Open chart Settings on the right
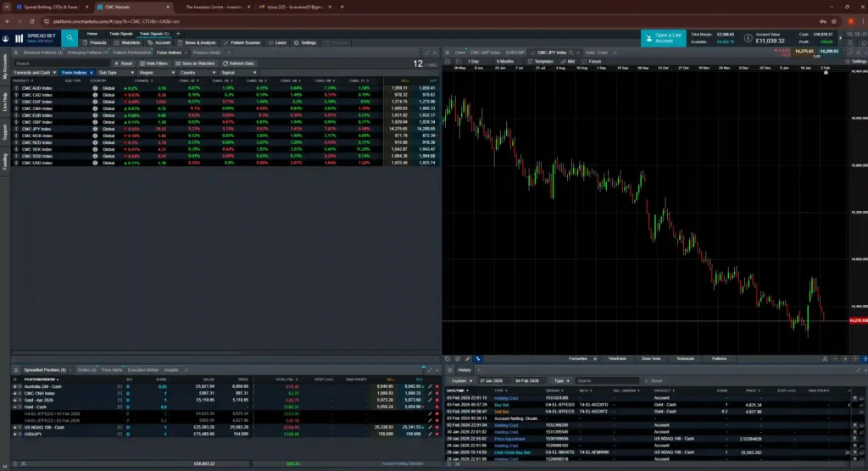The height and width of the screenshot is (471, 868). click(856, 62)
